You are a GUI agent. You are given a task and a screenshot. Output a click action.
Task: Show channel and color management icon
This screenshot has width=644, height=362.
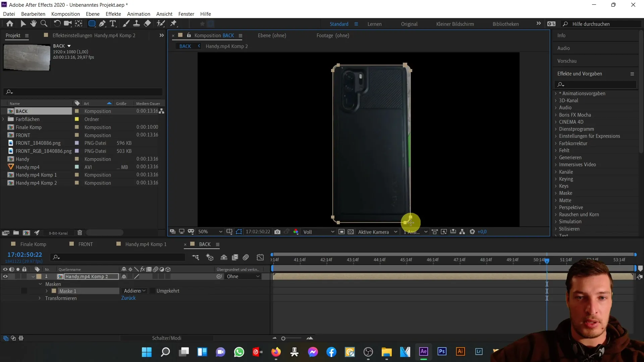(x=296, y=232)
